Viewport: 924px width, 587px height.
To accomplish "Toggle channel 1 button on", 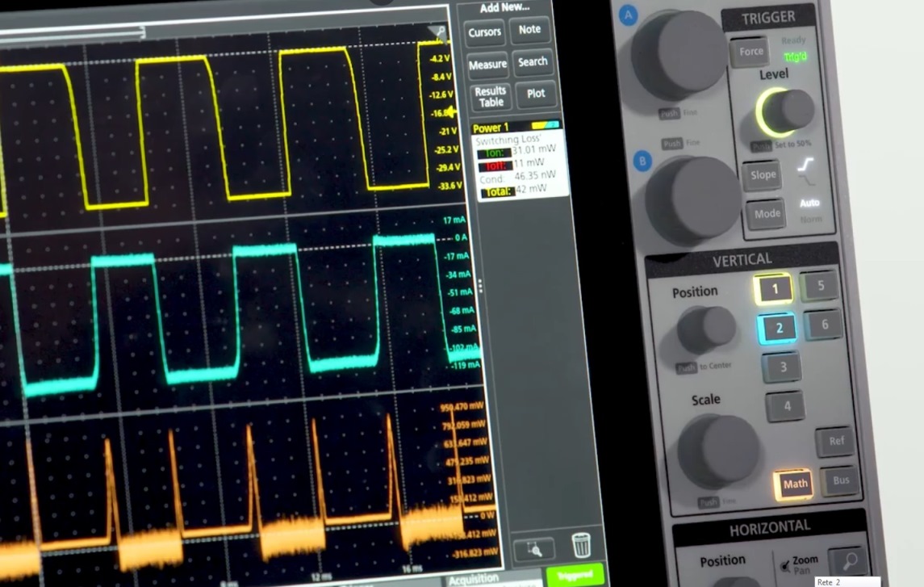I will pyautogui.click(x=774, y=288).
